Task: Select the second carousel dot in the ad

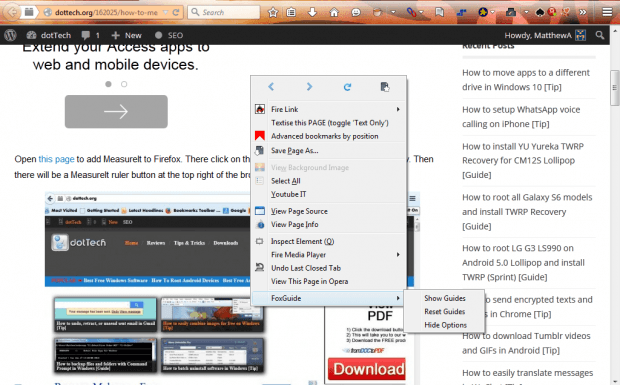Action: pyautogui.click(x=124, y=84)
